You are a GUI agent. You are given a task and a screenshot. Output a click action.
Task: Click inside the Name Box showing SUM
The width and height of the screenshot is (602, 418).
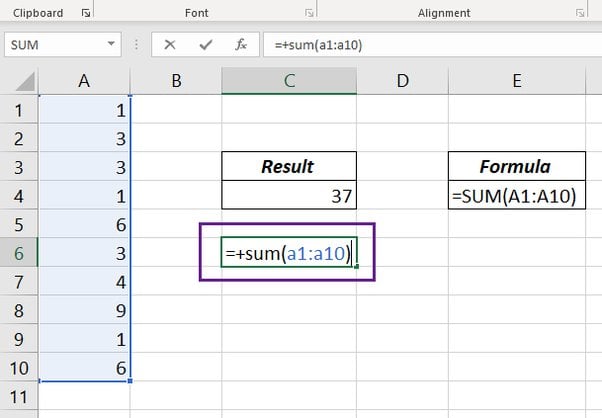[55, 46]
